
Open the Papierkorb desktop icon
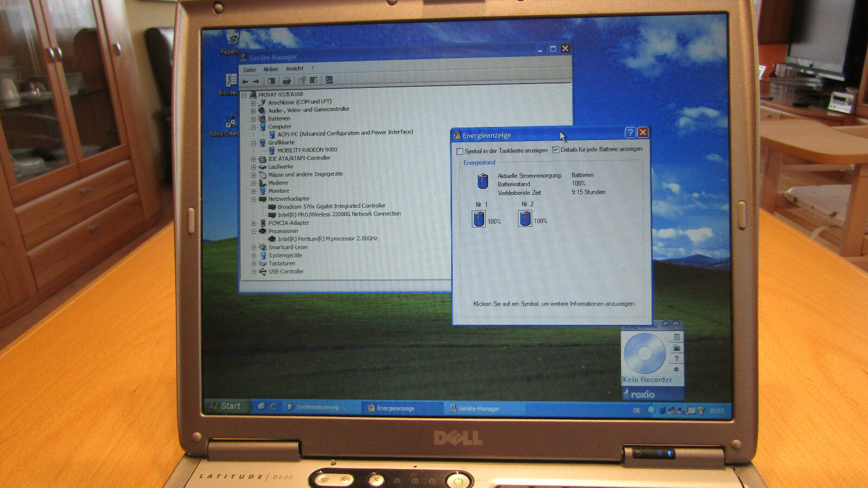click(x=232, y=42)
